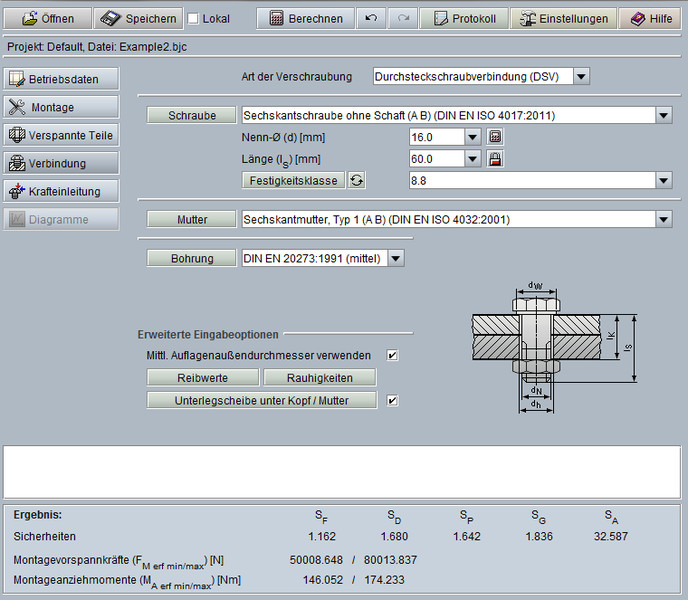Open calculator icon beside Nenn-Ø field
This screenshot has height=600, width=688.
[x=495, y=137]
